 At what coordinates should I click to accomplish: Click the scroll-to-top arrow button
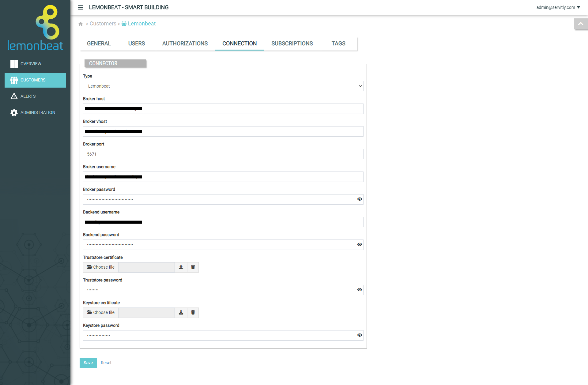pyautogui.click(x=581, y=24)
